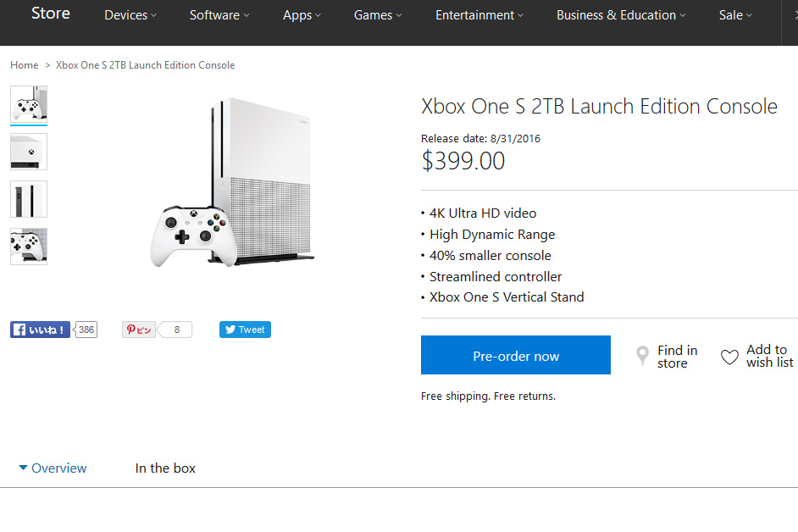
Task: Click the Facebook Like button
Action: click(x=40, y=330)
